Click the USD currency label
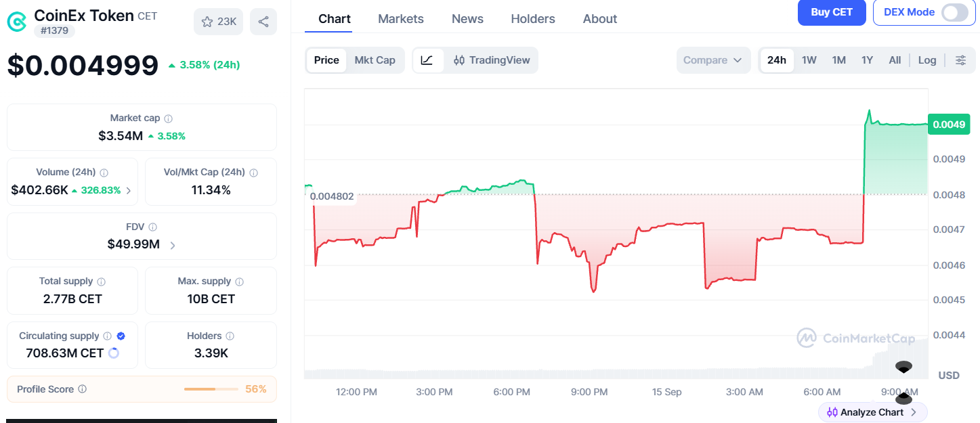The width and height of the screenshot is (980, 423). tap(948, 375)
